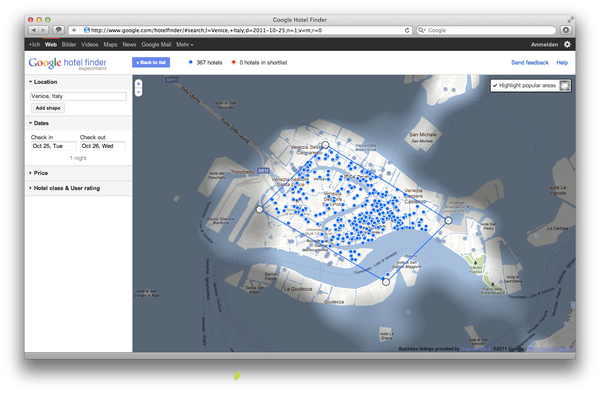Click the 'La Giudecca' map label
600x393 pixels.
pyautogui.click(x=298, y=289)
